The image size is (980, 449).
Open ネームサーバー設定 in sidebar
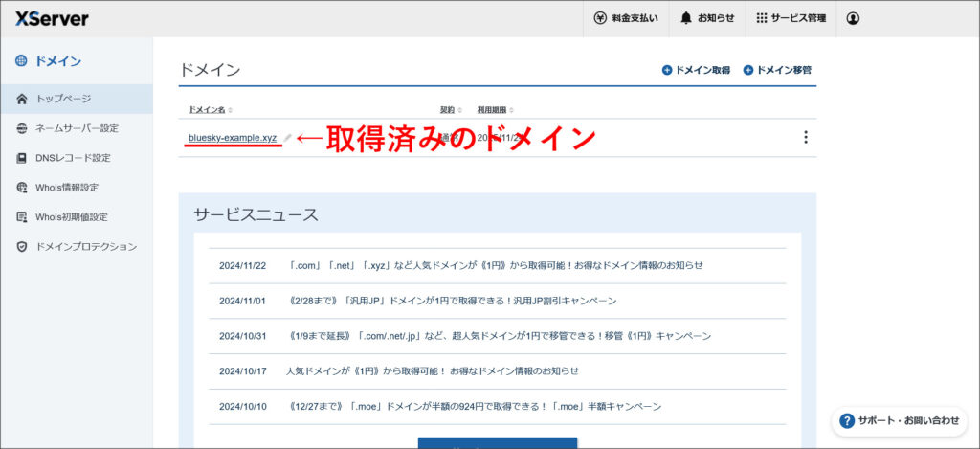pos(77,128)
